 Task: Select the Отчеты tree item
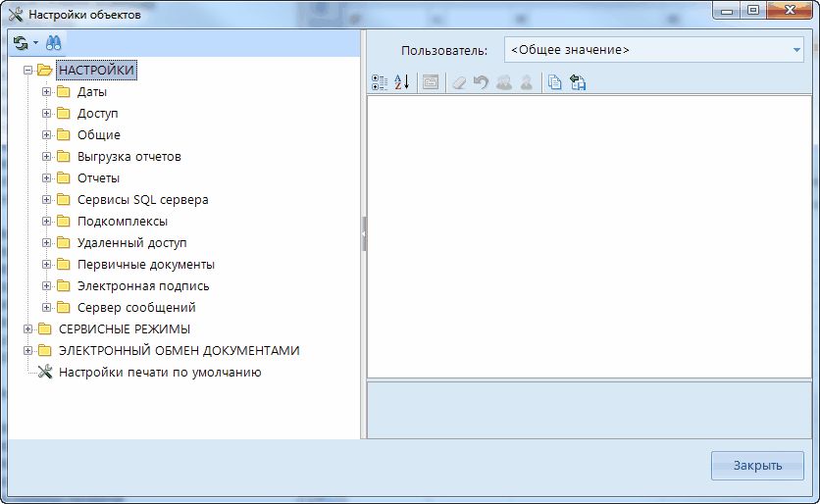[98, 178]
